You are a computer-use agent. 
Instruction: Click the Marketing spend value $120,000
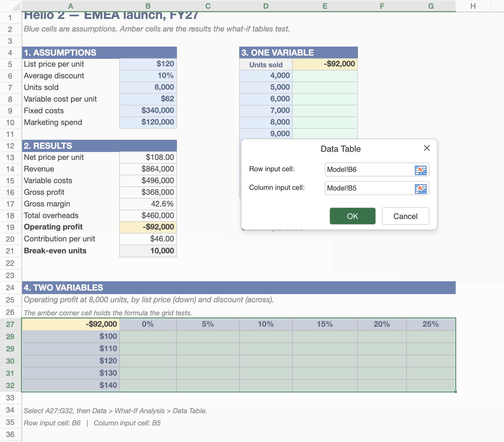coord(148,122)
